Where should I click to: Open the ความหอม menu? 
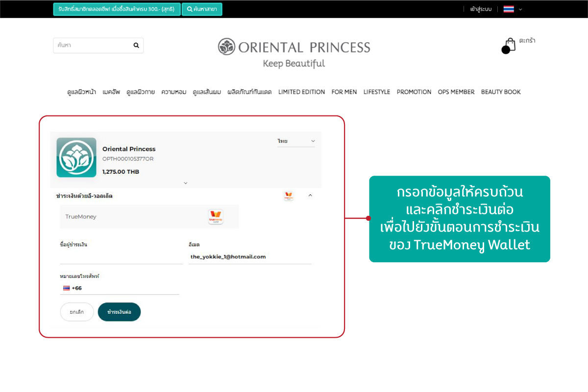pyautogui.click(x=174, y=92)
